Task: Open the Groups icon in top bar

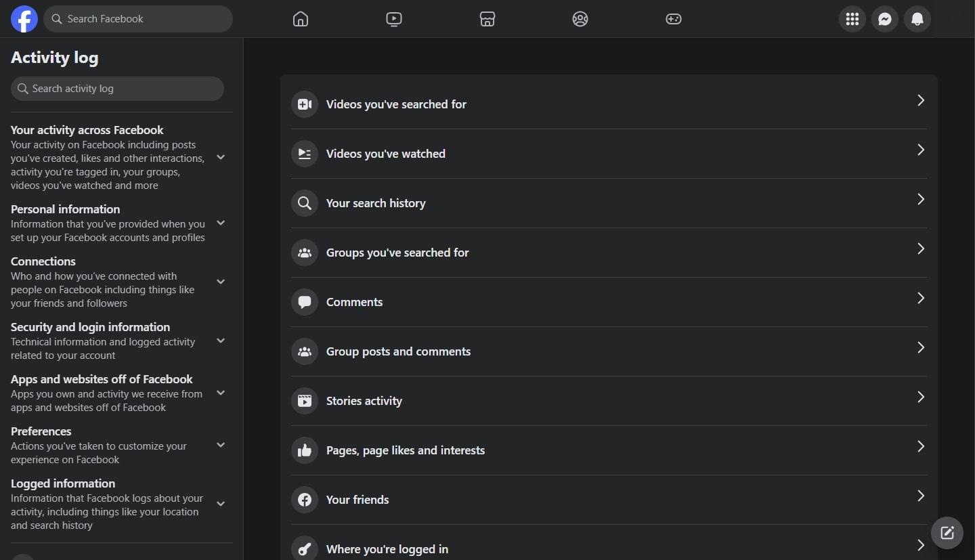Action: pos(580,19)
